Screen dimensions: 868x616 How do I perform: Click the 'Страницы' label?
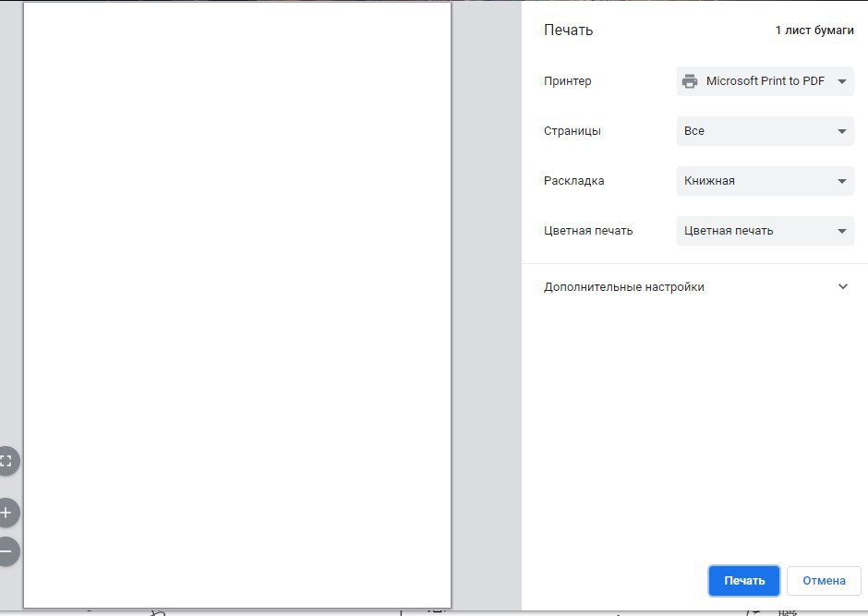tap(573, 131)
